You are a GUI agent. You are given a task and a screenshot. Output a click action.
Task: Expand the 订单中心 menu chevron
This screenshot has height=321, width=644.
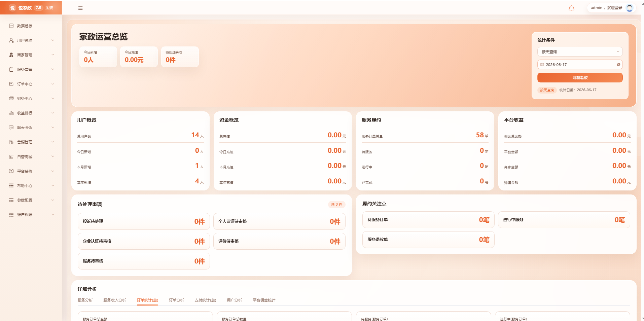click(53, 84)
